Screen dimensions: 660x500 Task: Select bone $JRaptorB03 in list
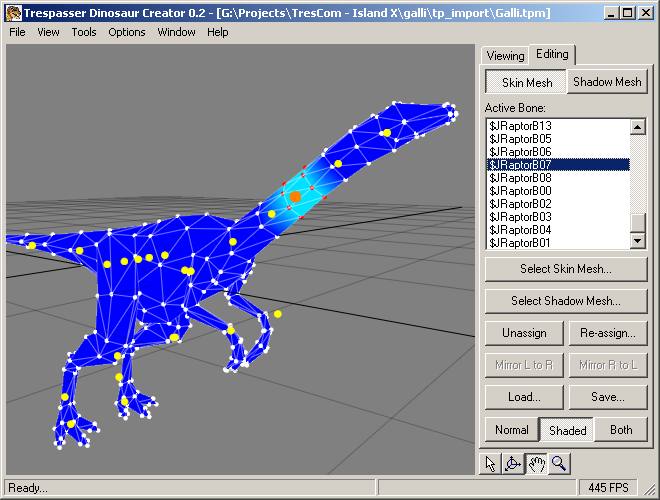pyautogui.click(x=558, y=217)
